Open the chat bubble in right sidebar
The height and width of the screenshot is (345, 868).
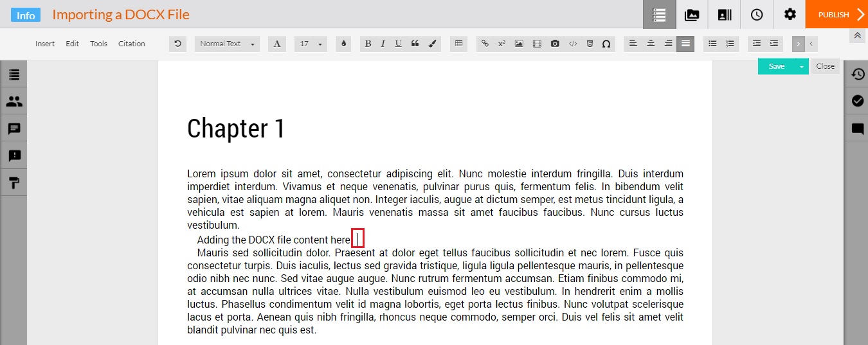(x=857, y=128)
